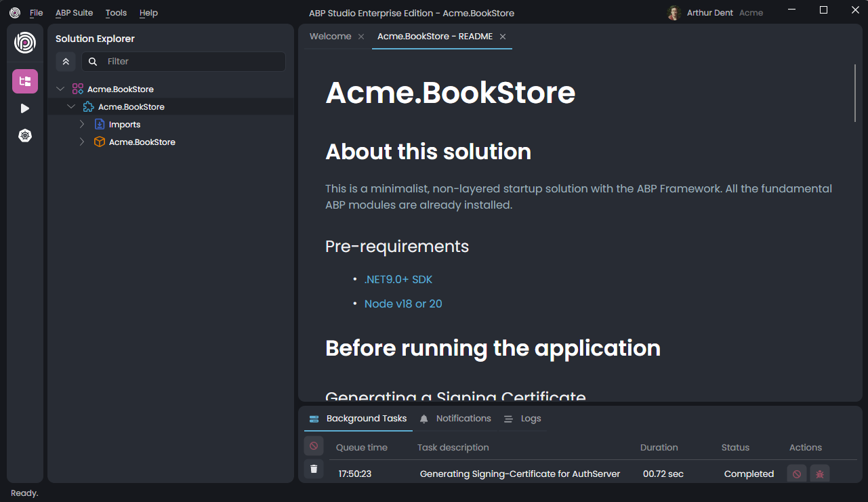Click the Run play icon in the left sidebar
The height and width of the screenshot is (502, 868).
[x=24, y=108]
